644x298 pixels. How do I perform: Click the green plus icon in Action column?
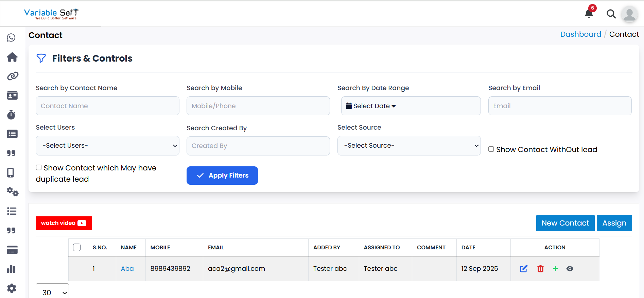pyautogui.click(x=555, y=269)
